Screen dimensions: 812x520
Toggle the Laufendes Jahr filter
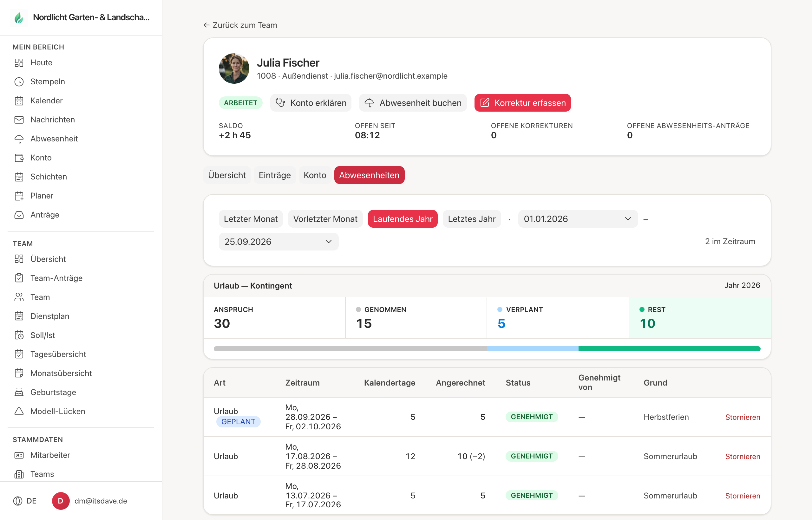(x=403, y=219)
